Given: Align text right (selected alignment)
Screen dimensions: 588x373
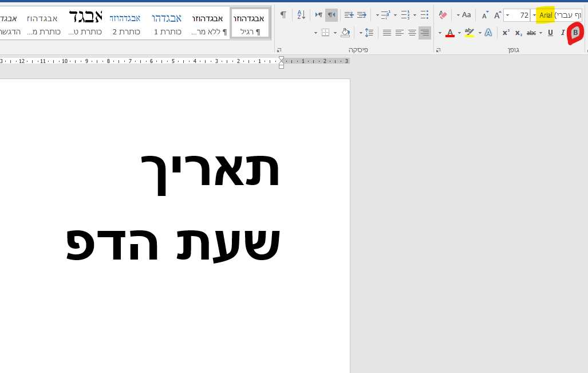Looking at the screenshot, I should point(424,33).
